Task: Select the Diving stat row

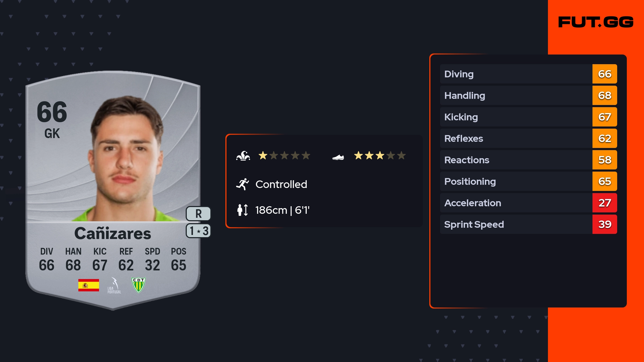Action: coord(516,74)
